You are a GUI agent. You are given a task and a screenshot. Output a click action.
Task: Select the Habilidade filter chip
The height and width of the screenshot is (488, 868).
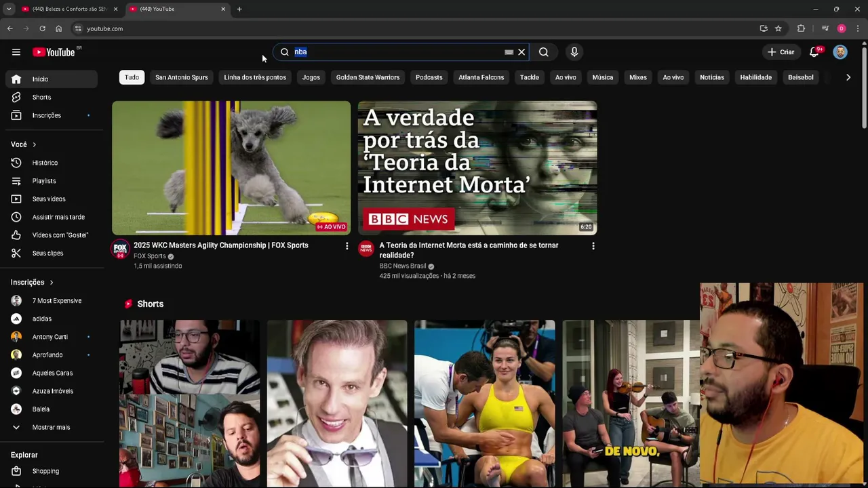coord(756,77)
